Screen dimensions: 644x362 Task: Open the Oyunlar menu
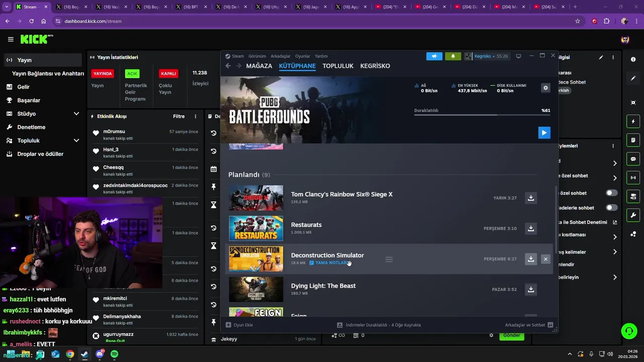[302, 56]
